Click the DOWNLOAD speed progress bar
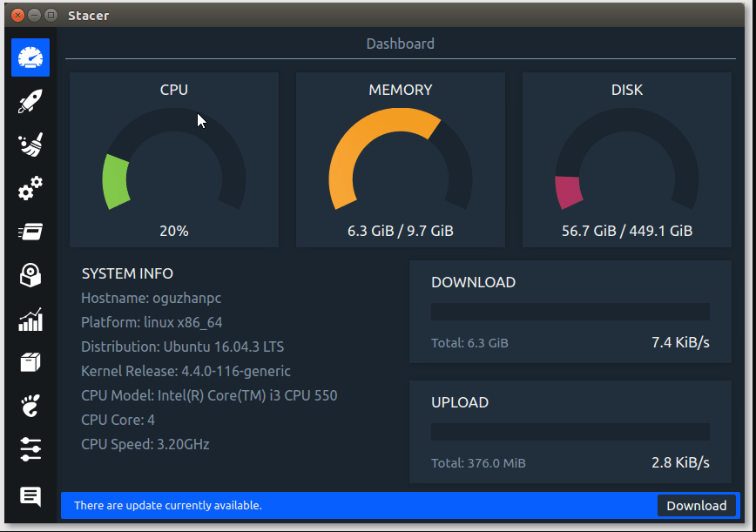The image size is (756, 532). (x=570, y=312)
